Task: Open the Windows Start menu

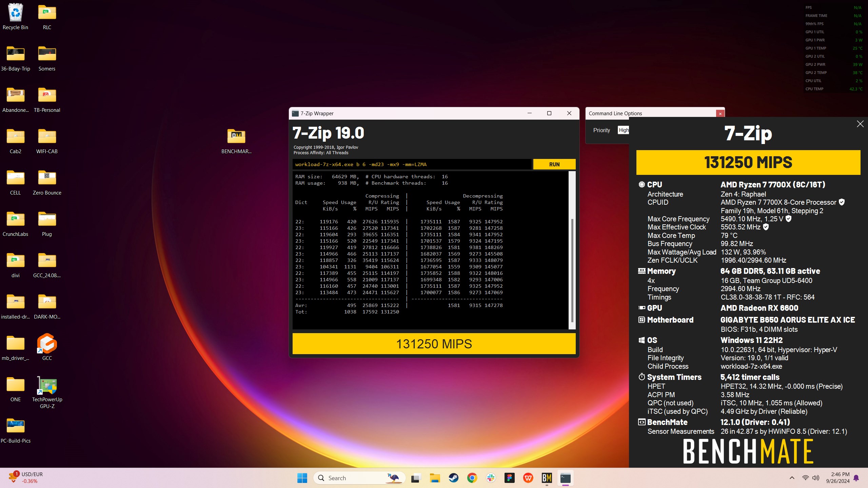Action: [302, 478]
